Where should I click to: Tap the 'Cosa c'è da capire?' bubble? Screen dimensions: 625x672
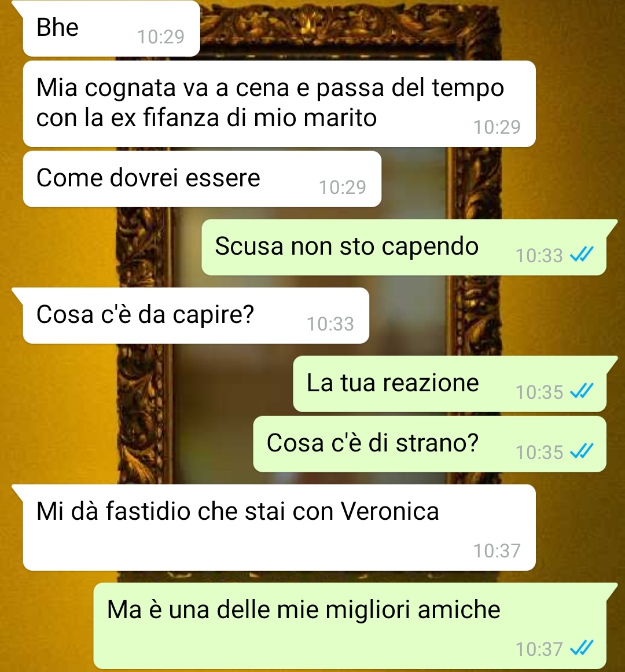click(196, 315)
